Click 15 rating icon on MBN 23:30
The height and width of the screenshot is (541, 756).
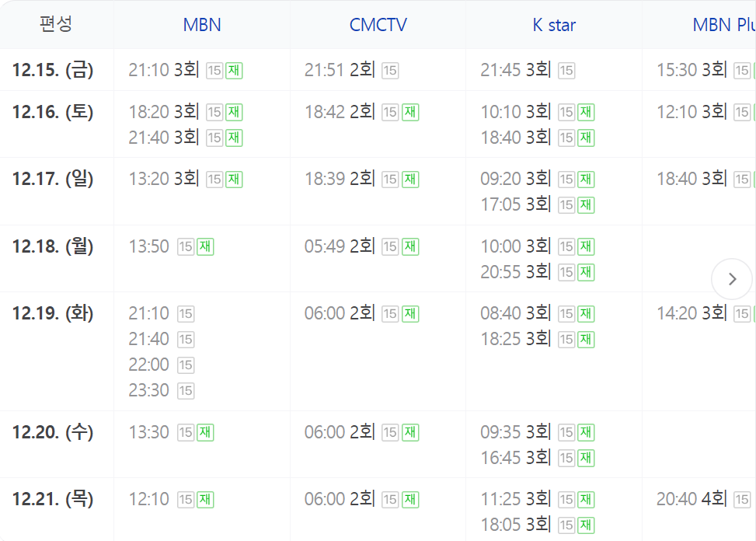[x=186, y=390]
